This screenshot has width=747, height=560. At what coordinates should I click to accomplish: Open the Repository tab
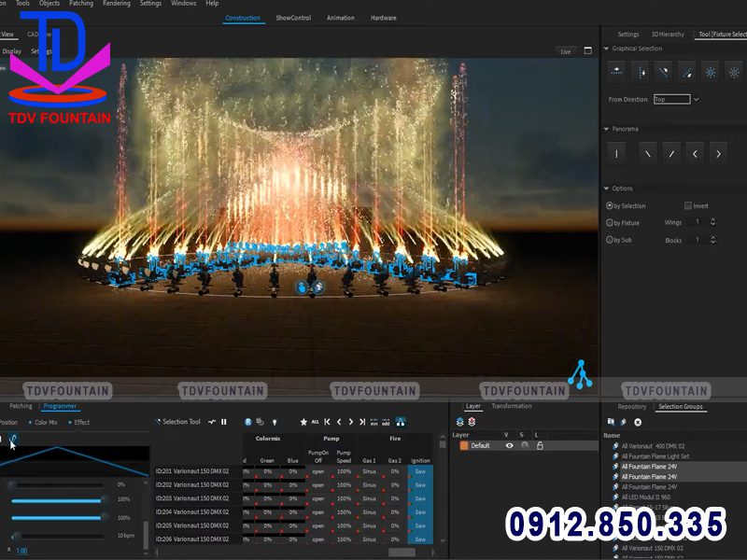632,407
